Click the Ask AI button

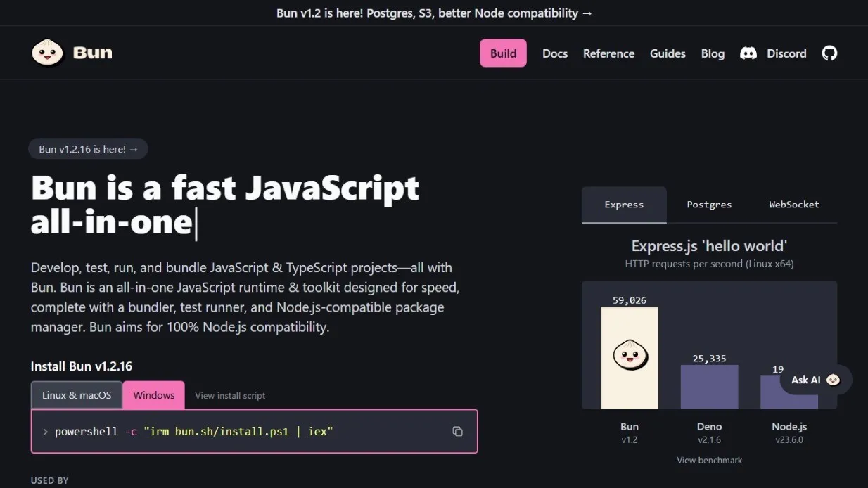(x=816, y=380)
